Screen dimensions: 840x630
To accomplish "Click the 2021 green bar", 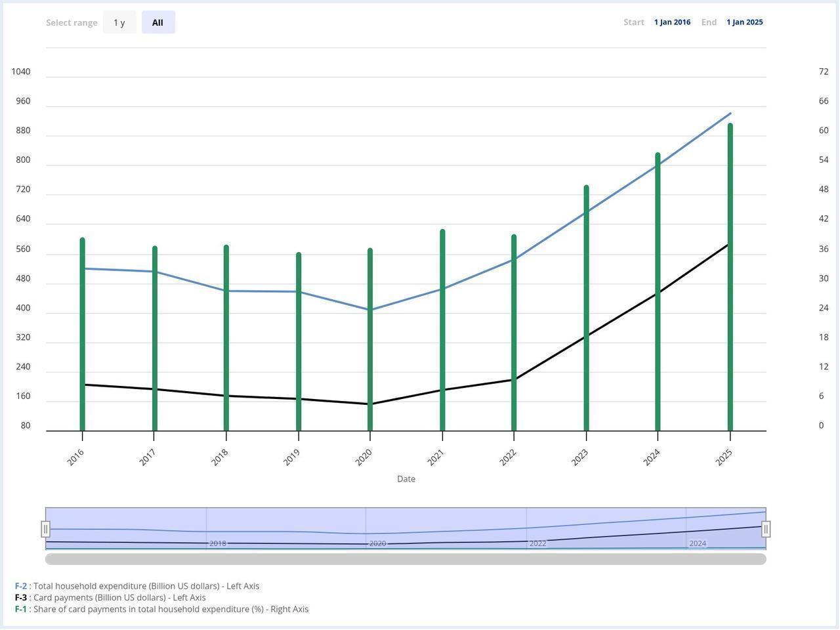I will tap(442, 330).
